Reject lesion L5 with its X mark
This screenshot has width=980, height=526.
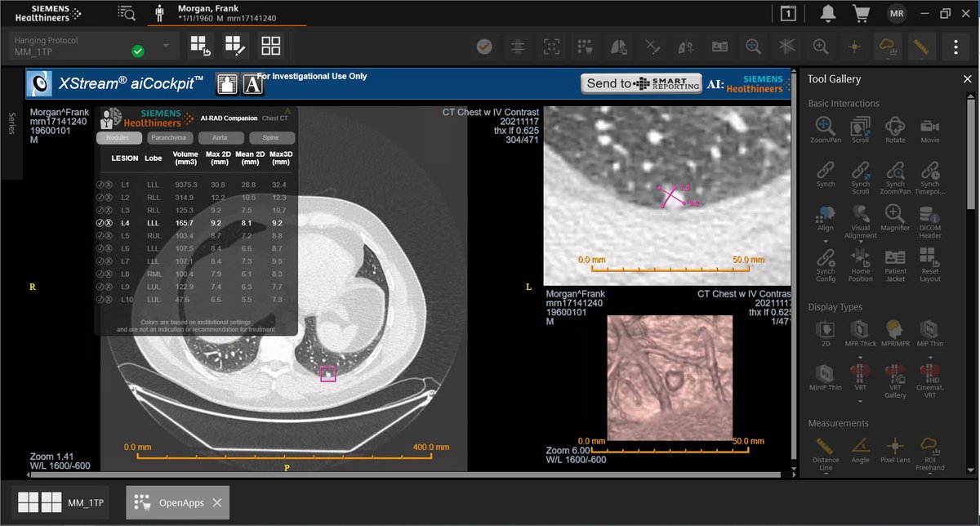[109, 235]
